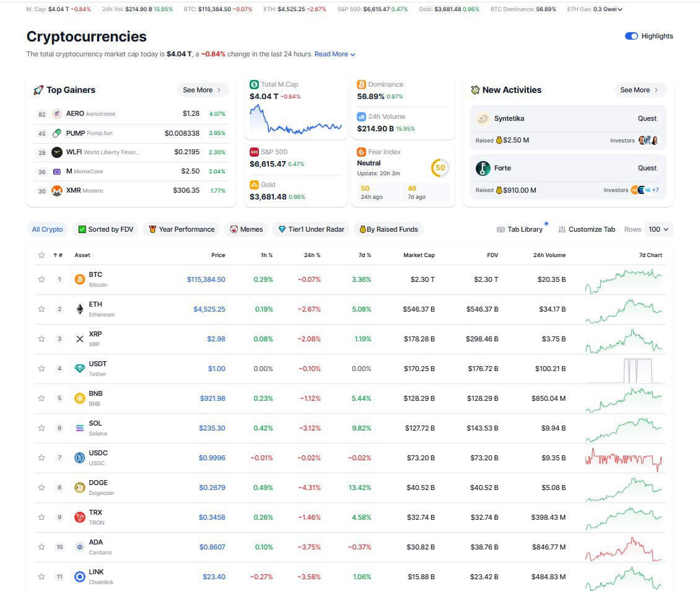Select the All Crypto tab
The height and width of the screenshot is (591, 700).
pos(47,229)
